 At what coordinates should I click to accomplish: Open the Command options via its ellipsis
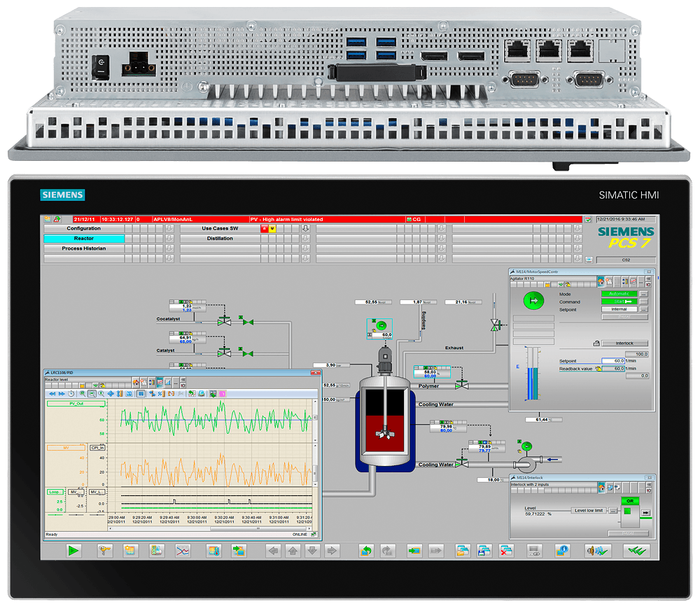pos(643,301)
